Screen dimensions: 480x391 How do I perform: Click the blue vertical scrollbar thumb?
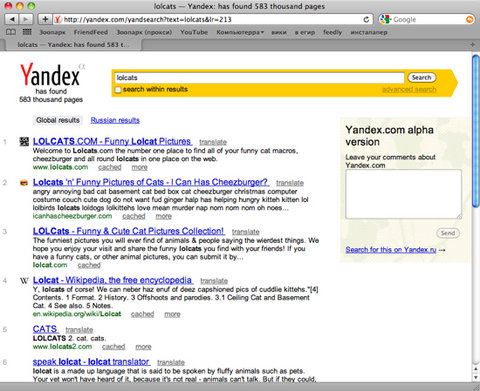pos(476,132)
